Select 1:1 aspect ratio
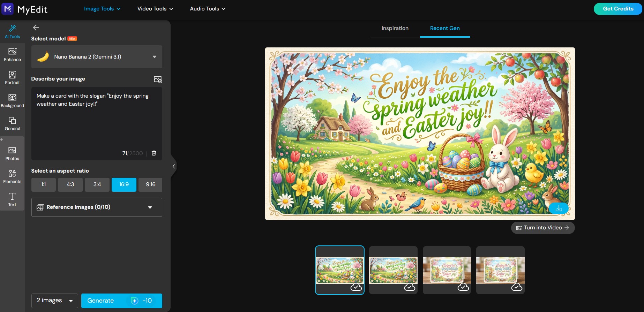The width and height of the screenshot is (644, 312). pos(44,184)
